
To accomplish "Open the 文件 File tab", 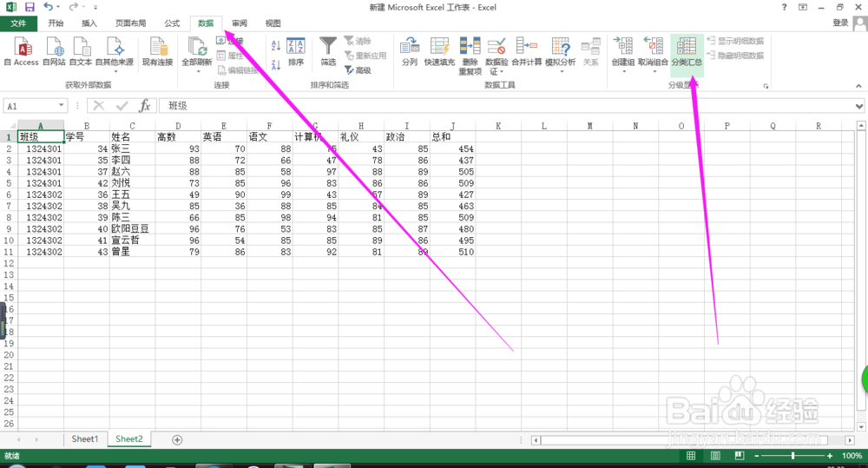I will tap(18, 23).
